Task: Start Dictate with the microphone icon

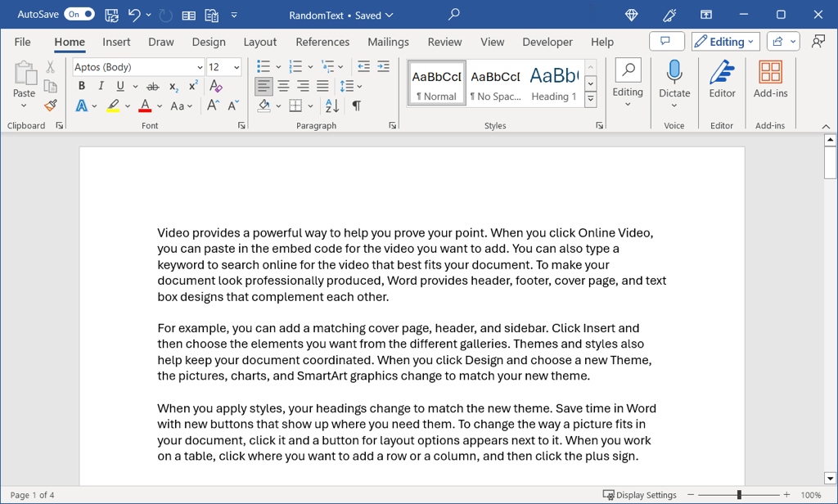Action: (x=674, y=74)
